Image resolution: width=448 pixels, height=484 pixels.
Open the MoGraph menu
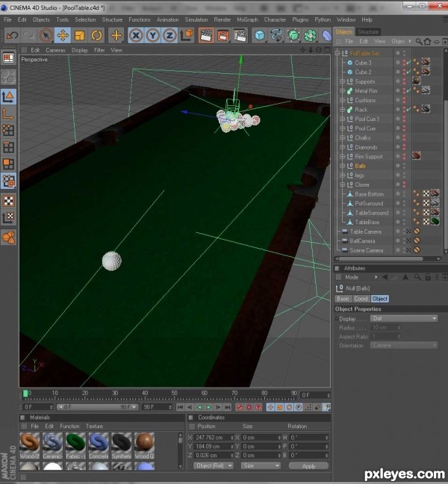click(247, 19)
